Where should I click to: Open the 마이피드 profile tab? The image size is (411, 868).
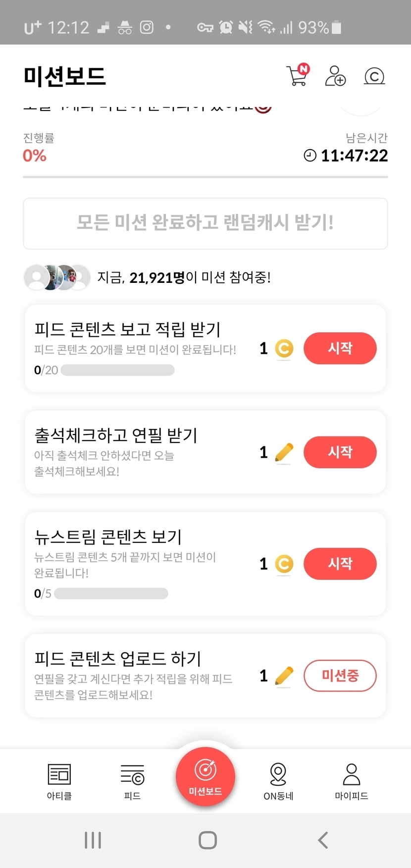point(351,781)
